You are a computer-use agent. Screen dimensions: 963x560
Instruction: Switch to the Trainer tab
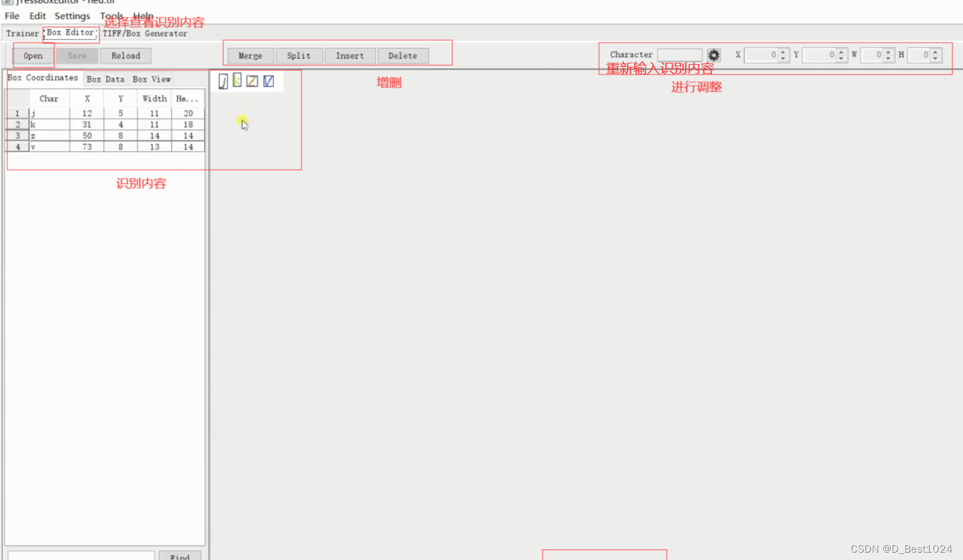tap(22, 33)
